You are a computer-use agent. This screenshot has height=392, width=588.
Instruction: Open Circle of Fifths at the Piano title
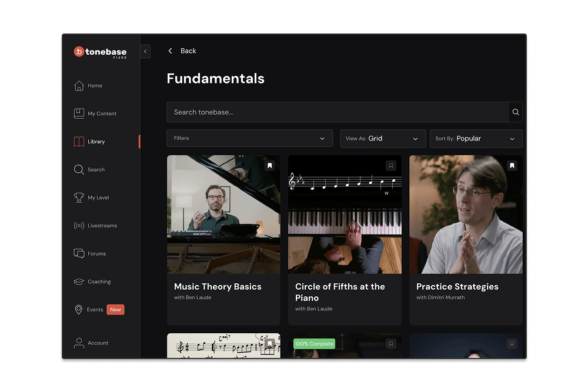pyautogui.click(x=340, y=292)
